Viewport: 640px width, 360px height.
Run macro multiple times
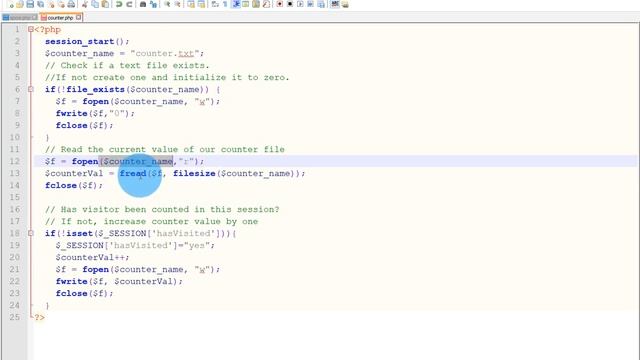pyautogui.click(x=311, y=4)
